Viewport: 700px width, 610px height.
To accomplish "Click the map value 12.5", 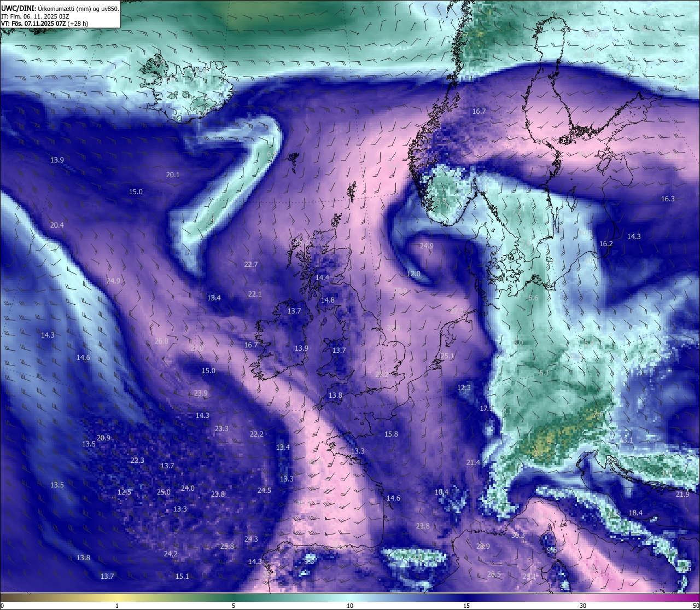I will coord(124,492).
